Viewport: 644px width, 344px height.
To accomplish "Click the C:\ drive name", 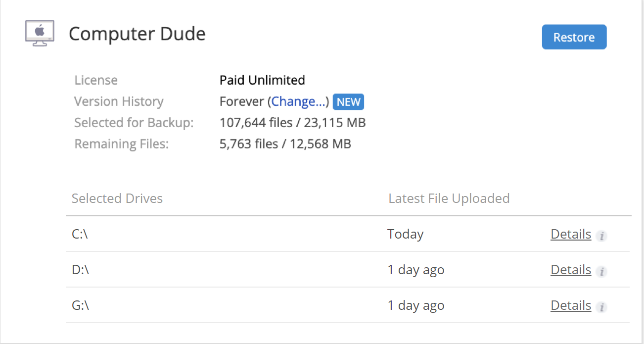I will pyautogui.click(x=80, y=234).
